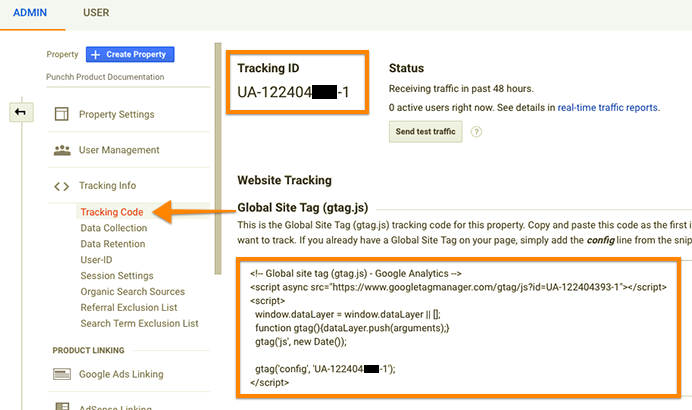
Task: Click the sidebar vertical scrollbar
Action: tap(218, 158)
